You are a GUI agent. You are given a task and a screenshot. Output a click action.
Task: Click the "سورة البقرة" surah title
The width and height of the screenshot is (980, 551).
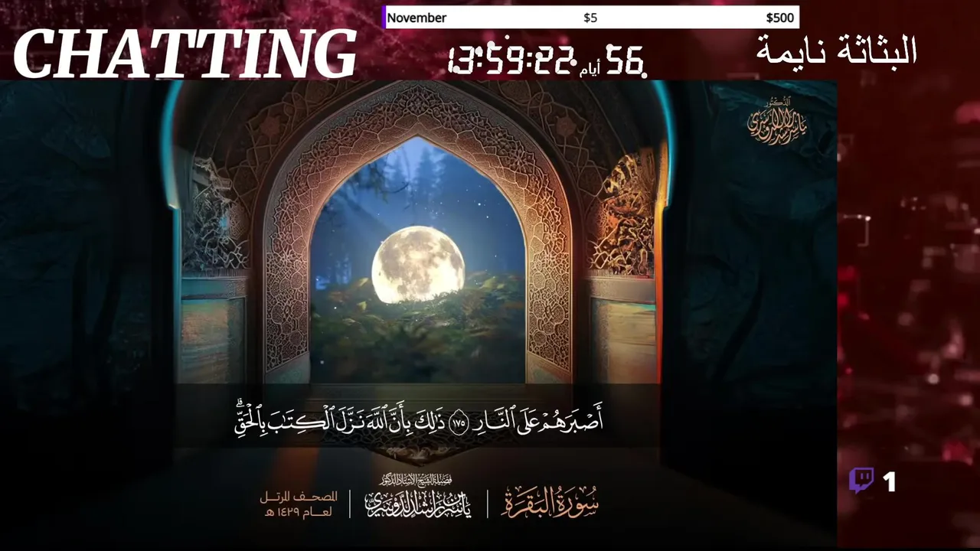550,503
